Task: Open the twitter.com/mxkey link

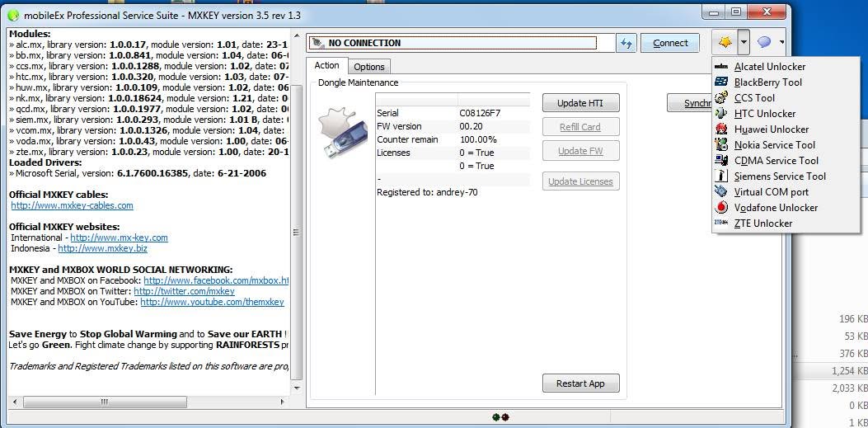Action: click(x=185, y=291)
